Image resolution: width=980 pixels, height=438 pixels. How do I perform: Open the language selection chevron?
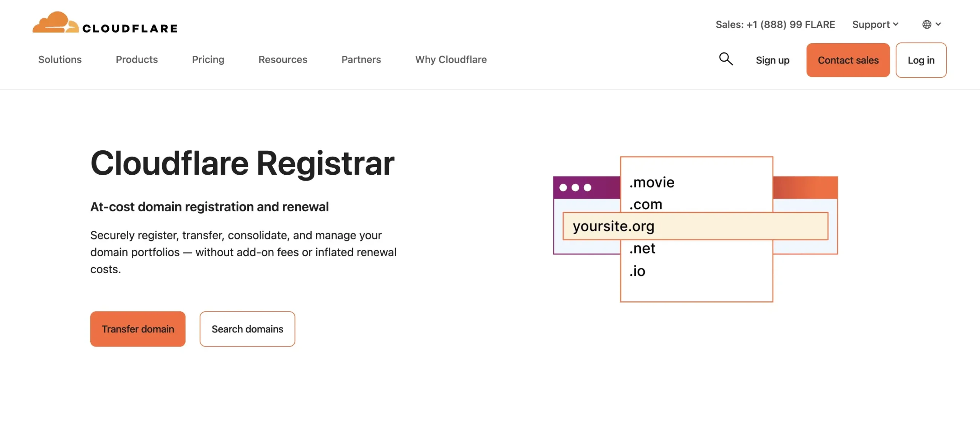coord(938,24)
